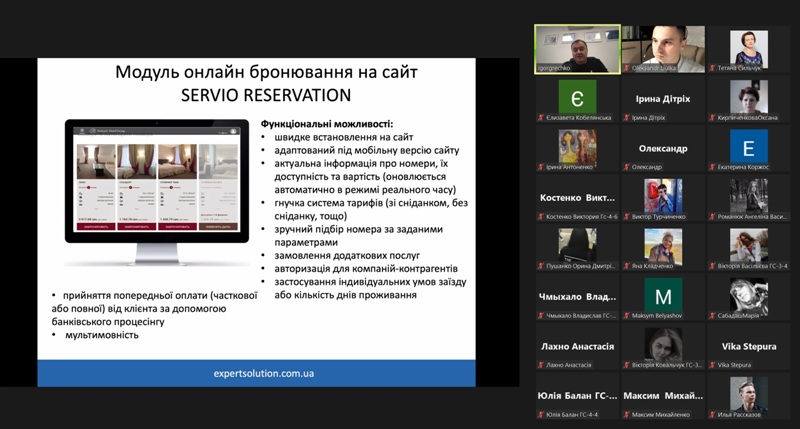Click bullet мультимовність on slide
This screenshot has height=429, width=800.
[102, 335]
